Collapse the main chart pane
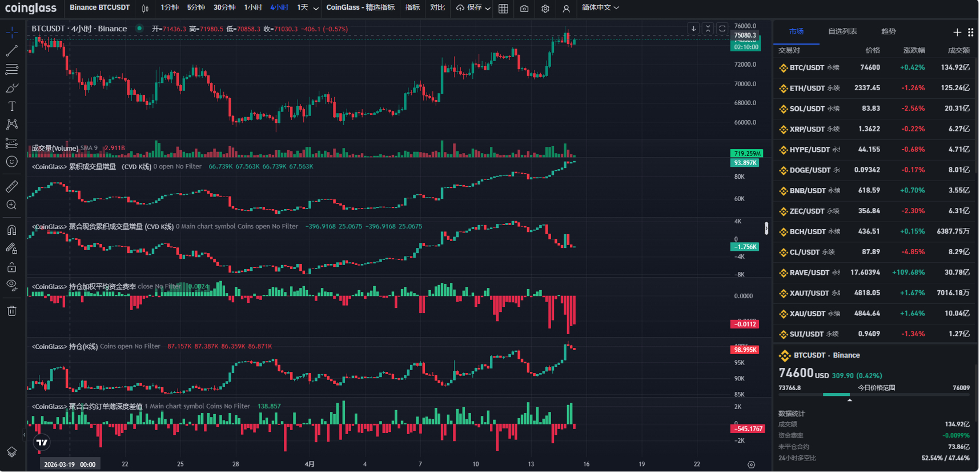This screenshot has height=473, width=980. point(708,29)
